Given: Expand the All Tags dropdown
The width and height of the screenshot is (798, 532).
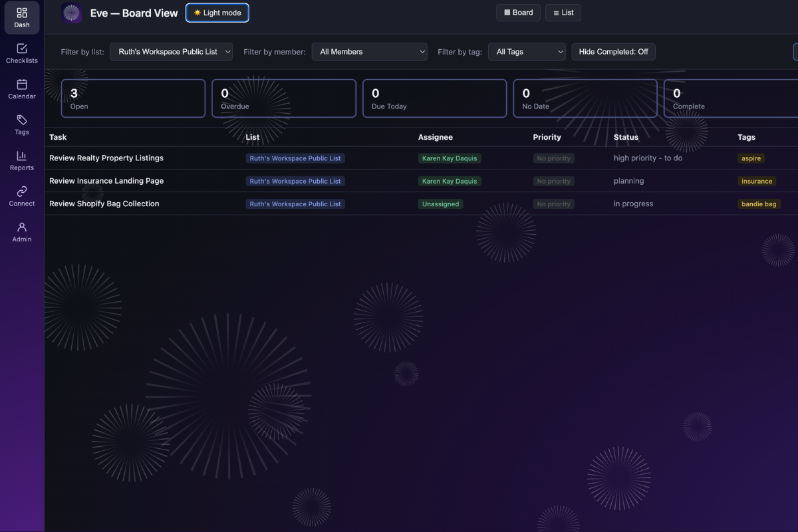Looking at the screenshot, I should click(x=527, y=52).
